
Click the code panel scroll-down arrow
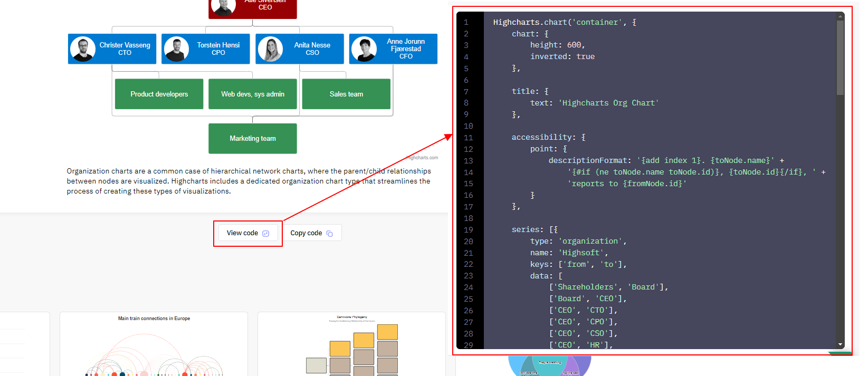coord(840,344)
